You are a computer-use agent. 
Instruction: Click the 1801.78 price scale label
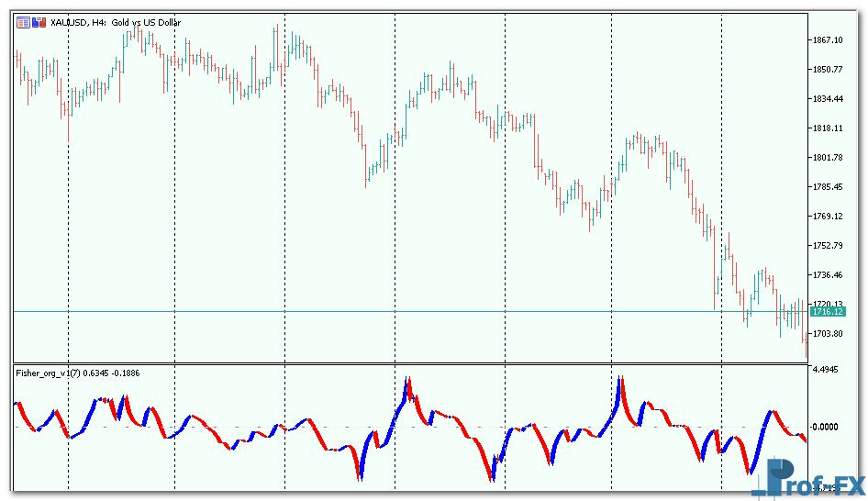point(828,158)
